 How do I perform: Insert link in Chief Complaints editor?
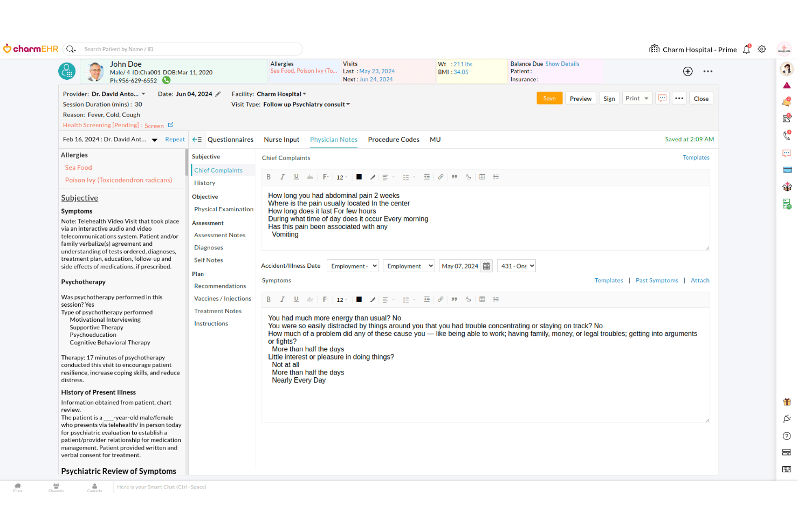coord(441,177)
